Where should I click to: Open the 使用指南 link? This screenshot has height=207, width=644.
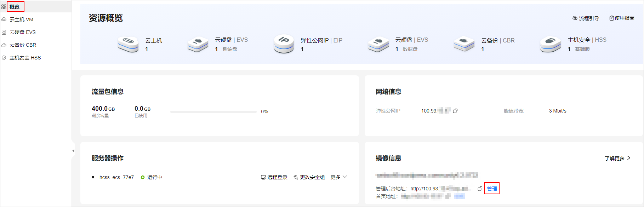click(x=624, y=18)
